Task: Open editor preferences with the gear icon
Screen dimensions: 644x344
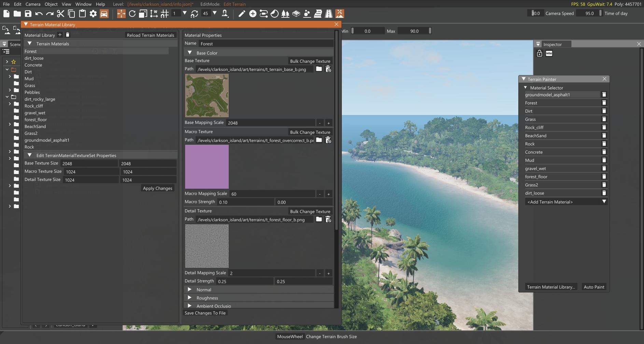Action: pos(93,14)
